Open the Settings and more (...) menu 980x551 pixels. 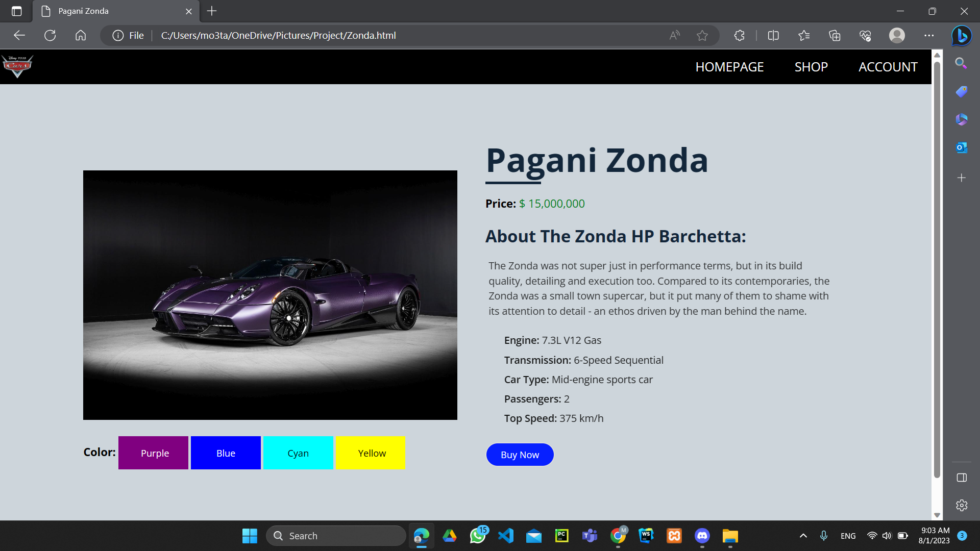(x=929, y=35)
